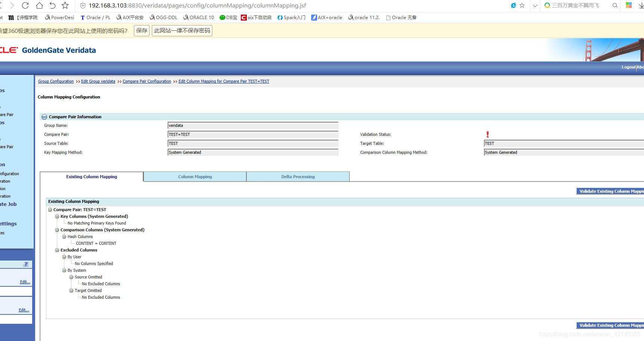
Task: Select CONTENT = CONTENT tree row
Action: point(96,243)
